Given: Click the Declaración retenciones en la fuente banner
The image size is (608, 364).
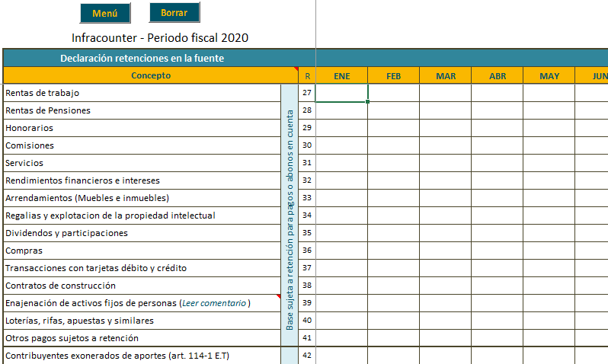Looking at the screenshot, I should [142, 58].
